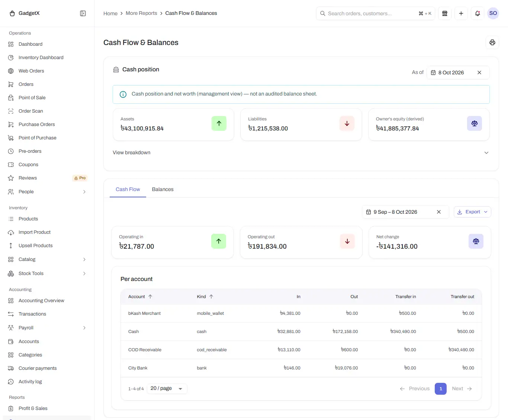Click the plus quick-add icon
The height and width of the screenshot is (420, 508).
click(x=461, y=13)
